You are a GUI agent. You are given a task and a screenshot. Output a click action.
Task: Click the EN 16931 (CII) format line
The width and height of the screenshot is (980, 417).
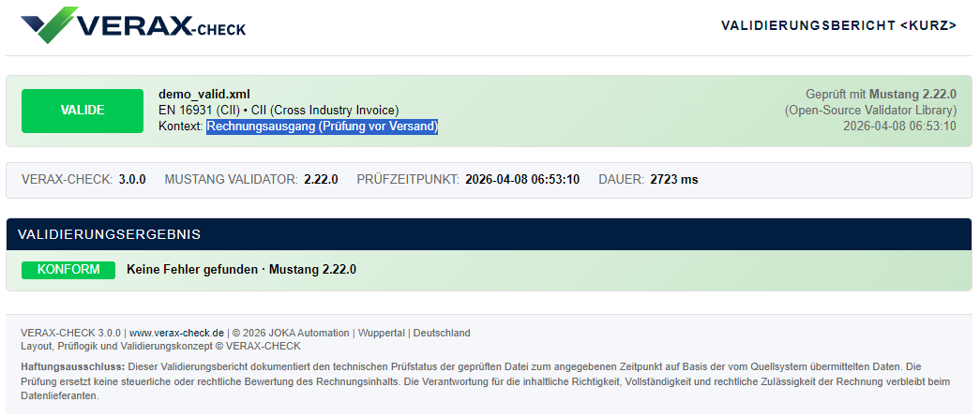pyautogui.click(x=279, y=111)
